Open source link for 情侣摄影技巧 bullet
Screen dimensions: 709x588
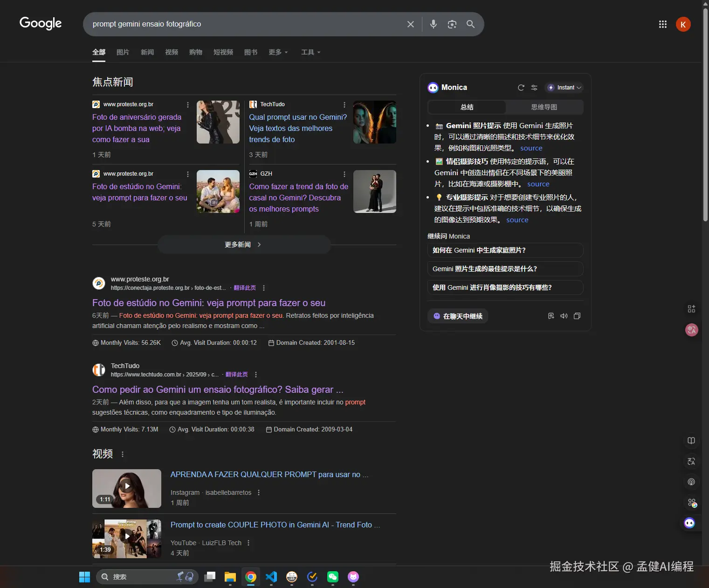click(538, 184)
